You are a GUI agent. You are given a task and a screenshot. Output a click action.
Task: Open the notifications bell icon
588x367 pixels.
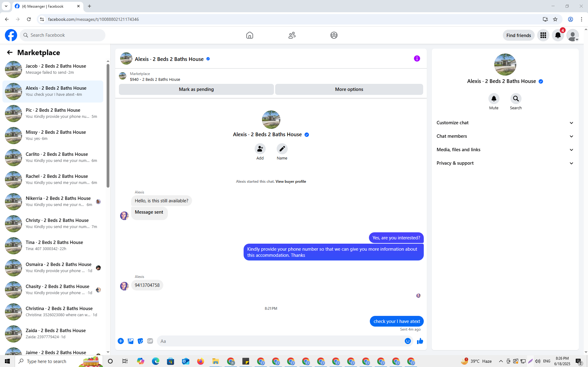click(x=558, y=35)
